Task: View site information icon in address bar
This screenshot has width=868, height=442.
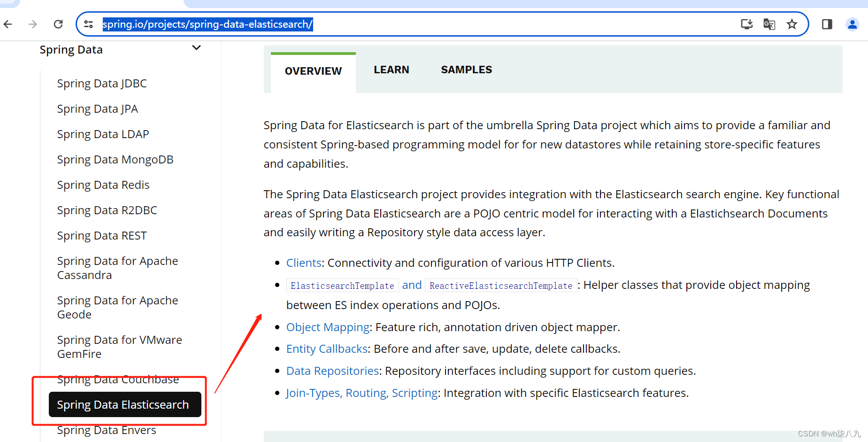Action: pyautogui.click(x=88, y=24)
